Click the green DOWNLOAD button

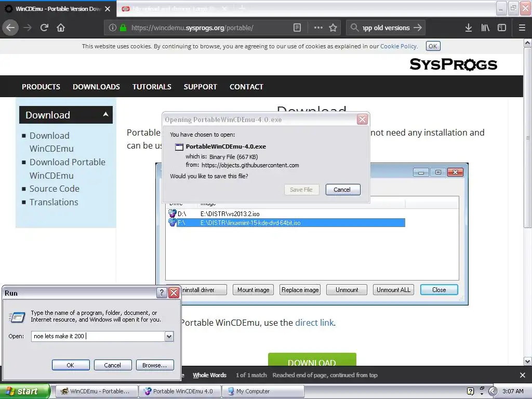312,360
